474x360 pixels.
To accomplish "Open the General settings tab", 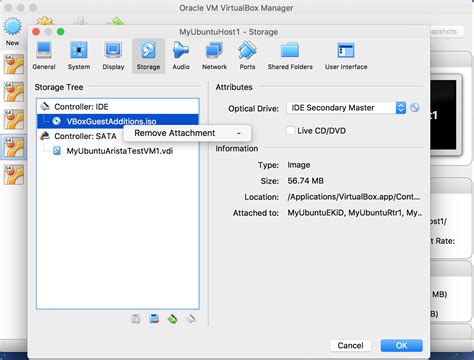I will [44, 56].
